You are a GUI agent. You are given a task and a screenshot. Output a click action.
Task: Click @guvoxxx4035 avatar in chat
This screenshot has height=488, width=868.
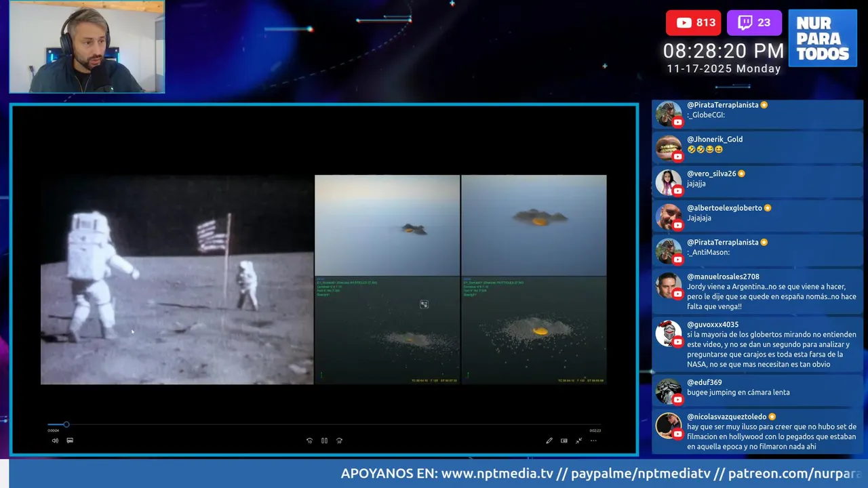(x=668, y=333)
